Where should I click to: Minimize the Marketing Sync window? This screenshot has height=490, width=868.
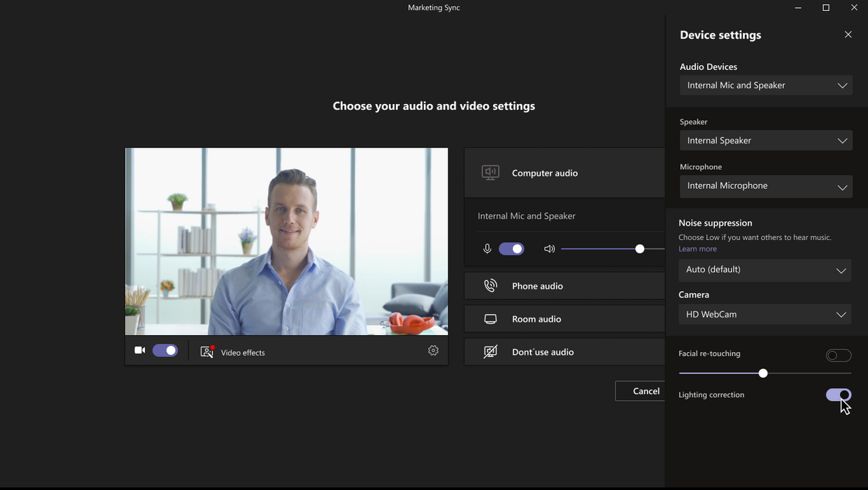798,7
